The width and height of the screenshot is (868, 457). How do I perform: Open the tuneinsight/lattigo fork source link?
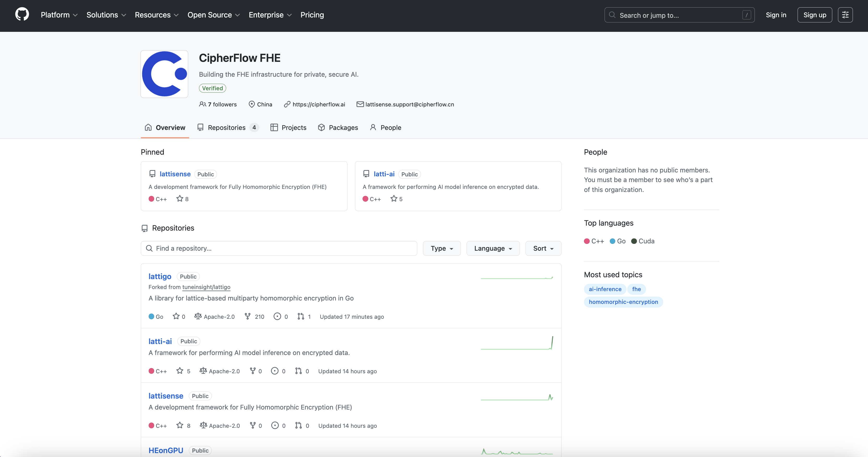(x=206, y=287)
